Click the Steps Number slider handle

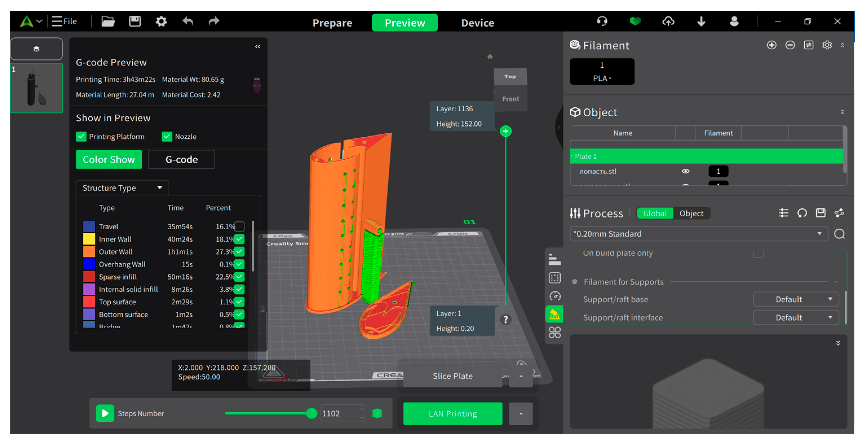312,413
